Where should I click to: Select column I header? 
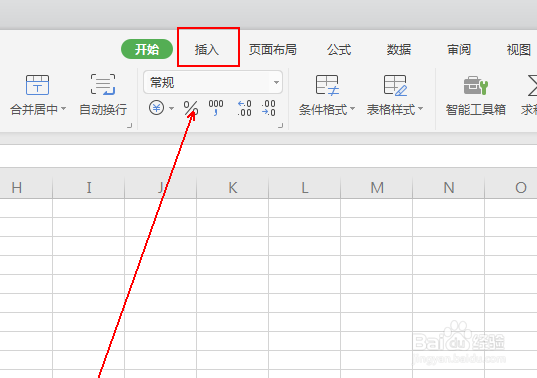(89, 188)
